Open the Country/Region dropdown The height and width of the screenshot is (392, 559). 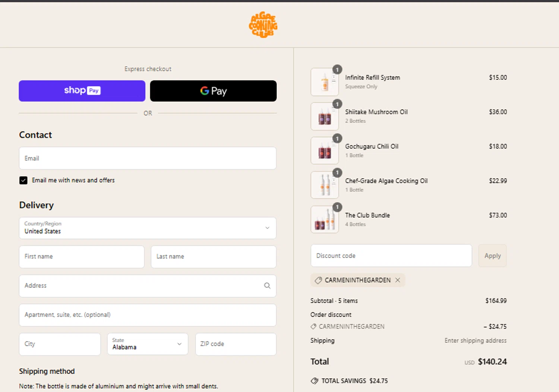click(x=148, y=228)
